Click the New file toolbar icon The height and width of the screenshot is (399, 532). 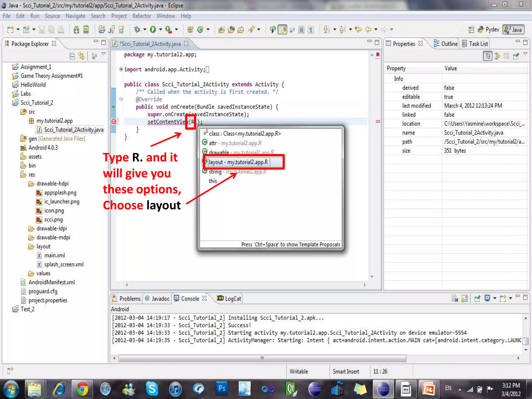(10, 30)
